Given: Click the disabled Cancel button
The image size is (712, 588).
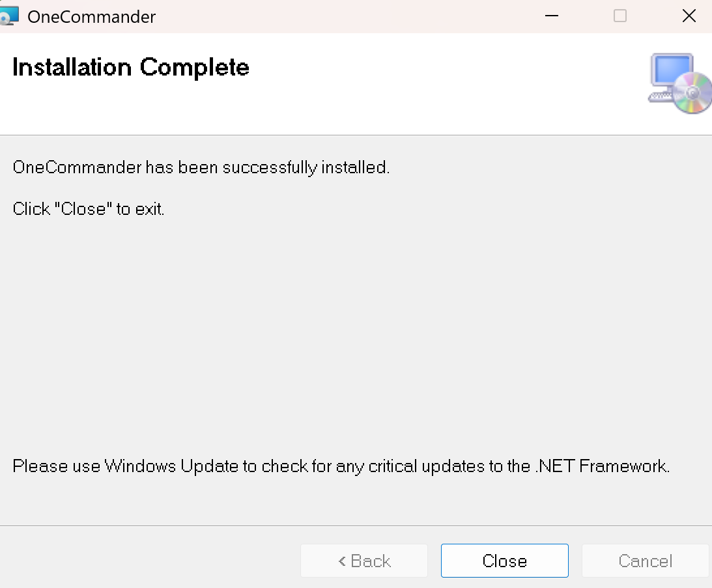Looking at the screenshot, I should coord(645,561).
